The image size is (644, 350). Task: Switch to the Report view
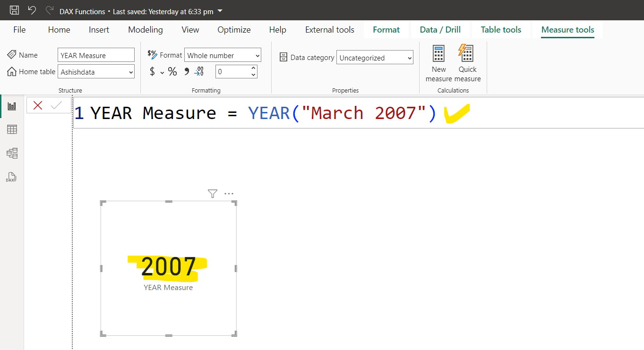pyautogui.click(x=12, y=105)
